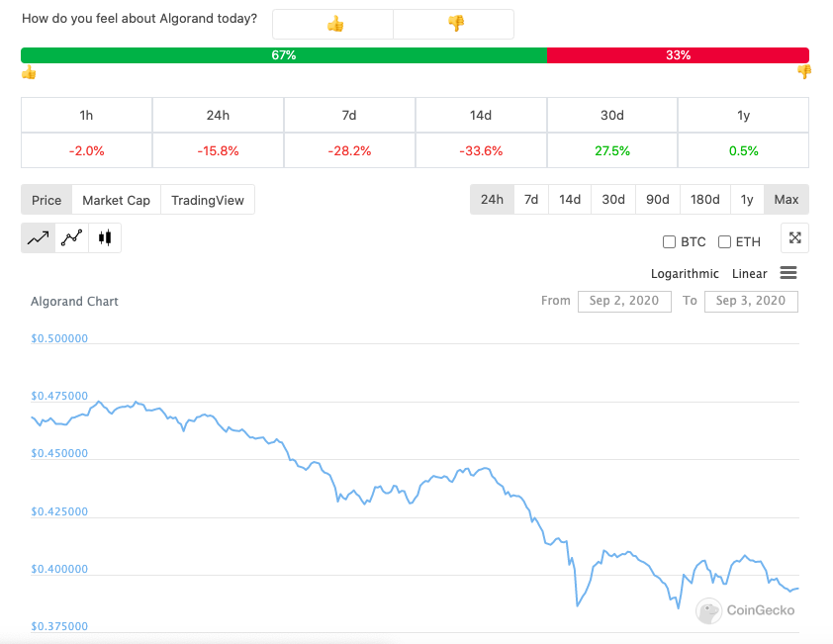Image resolution: width=833 pixels, height=644 pixels.
Task: Click the $0.475000 axis label
Action: [x=59, y=396]
